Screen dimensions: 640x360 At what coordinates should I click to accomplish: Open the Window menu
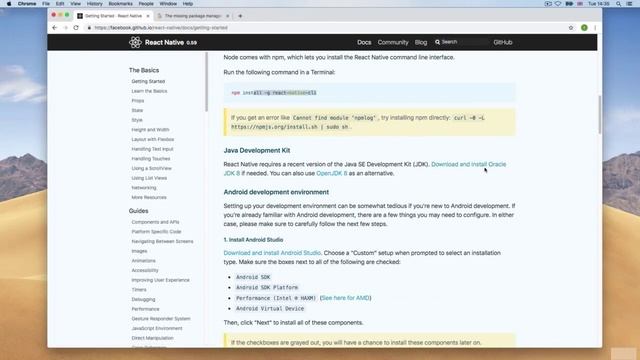tap(168, 4)
